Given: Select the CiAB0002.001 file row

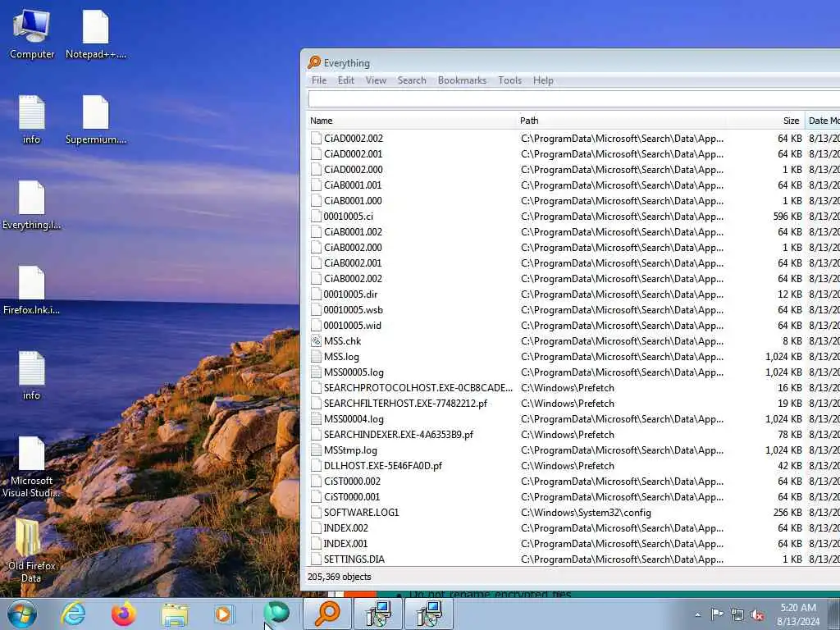Looking at the screenshot, I should pyautogui.click(x=573, y=263).
